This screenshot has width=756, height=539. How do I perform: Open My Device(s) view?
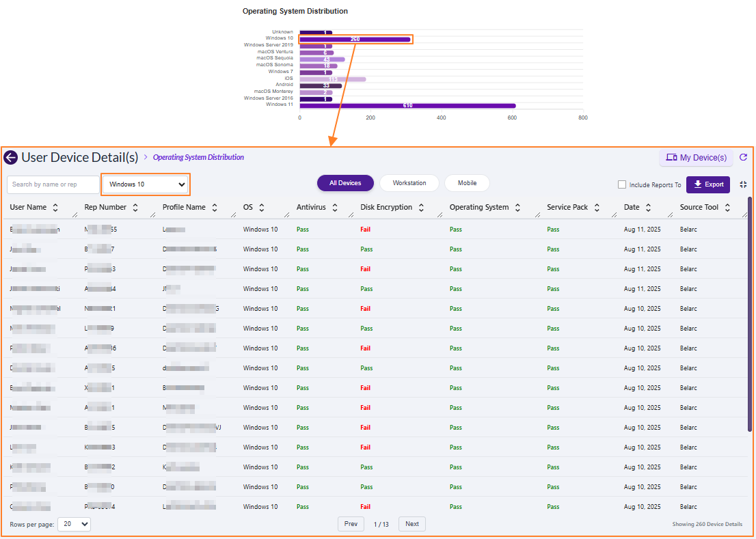pyautogui.click(x=696, y=158)
